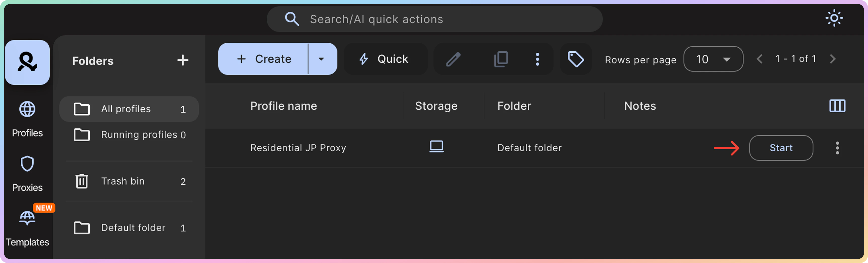Add a new folder with plus icon
Screen dimensions: 868x263
pyautogui.click(x=183, y=60)
